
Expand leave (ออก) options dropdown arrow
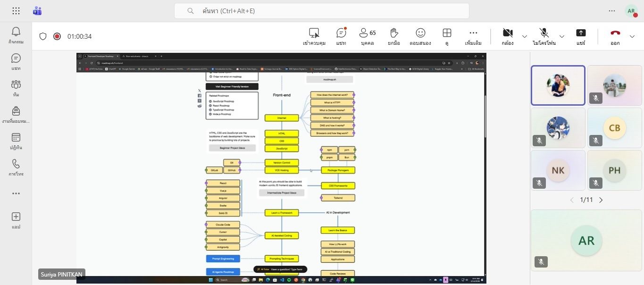pyautogui.click(x=632, y=36)
